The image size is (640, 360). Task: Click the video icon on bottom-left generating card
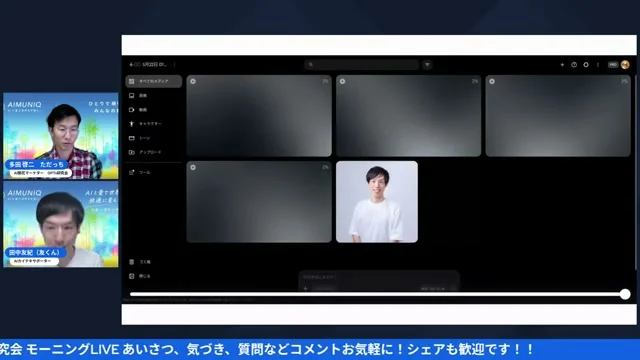click(x=193, y=167)
